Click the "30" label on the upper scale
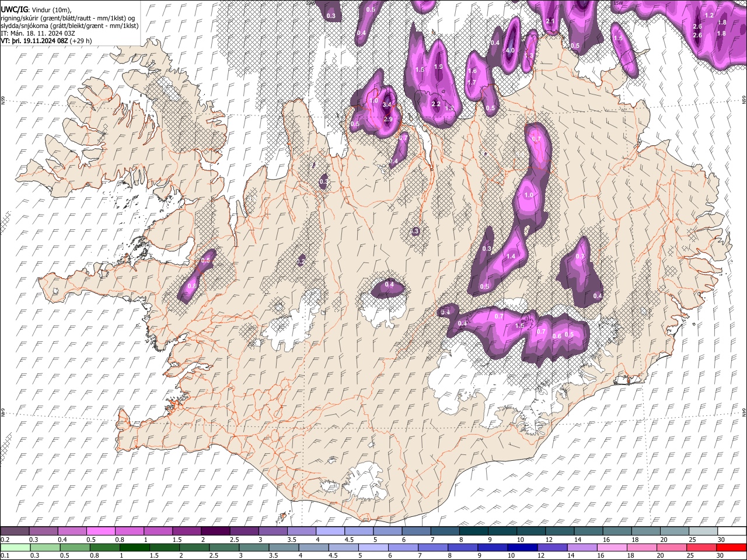The height and width of the screenshot is (560, 747). pyautogui.click(x=721, y=540)
